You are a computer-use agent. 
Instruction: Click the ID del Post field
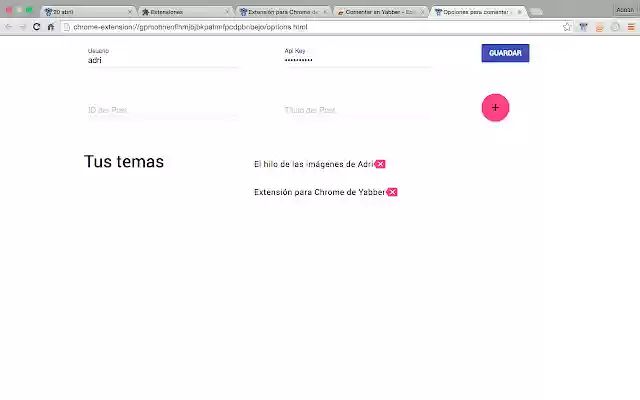pyautogui.click(x=163, y=110)
